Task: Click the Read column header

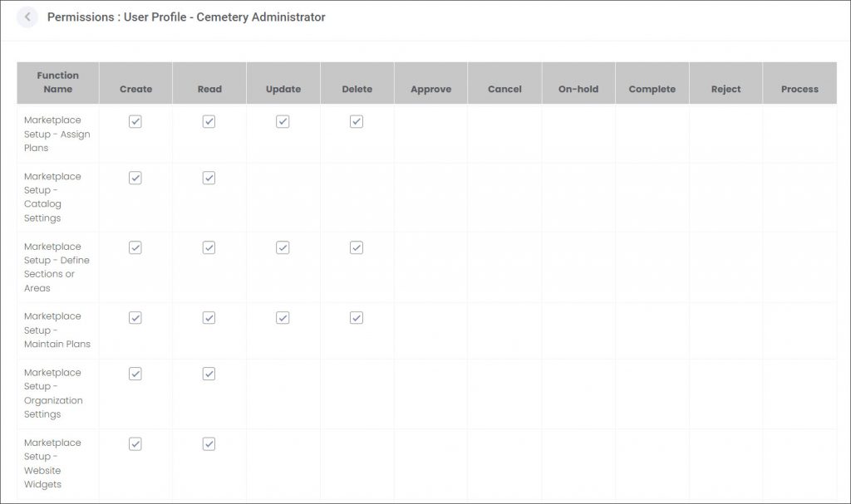Action: [x=209, y=82]
